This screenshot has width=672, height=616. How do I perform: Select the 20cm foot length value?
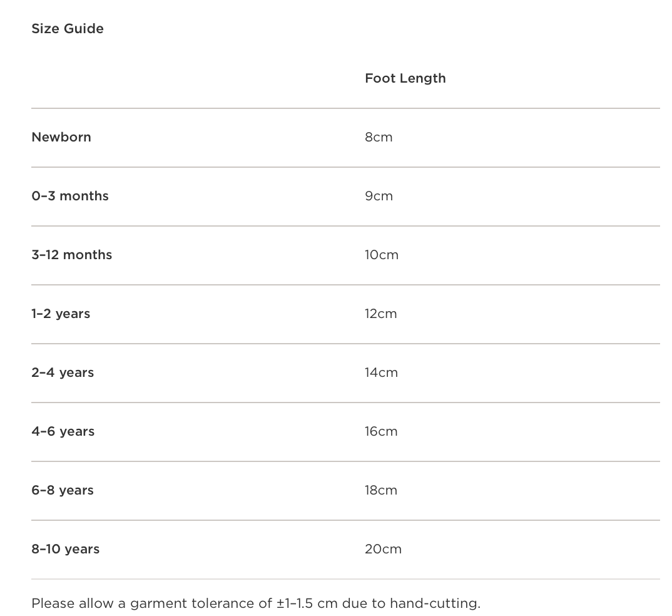point(383,549)
